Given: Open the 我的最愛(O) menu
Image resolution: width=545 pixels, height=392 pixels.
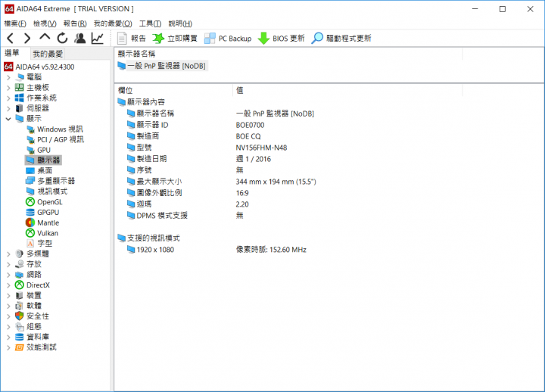Looking at the screenshot, I should tap(113, 23).
